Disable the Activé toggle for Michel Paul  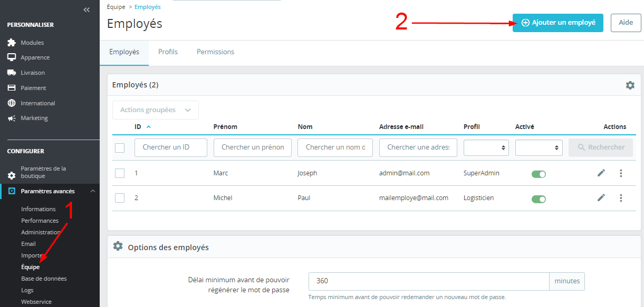click(x=539, y=199)
